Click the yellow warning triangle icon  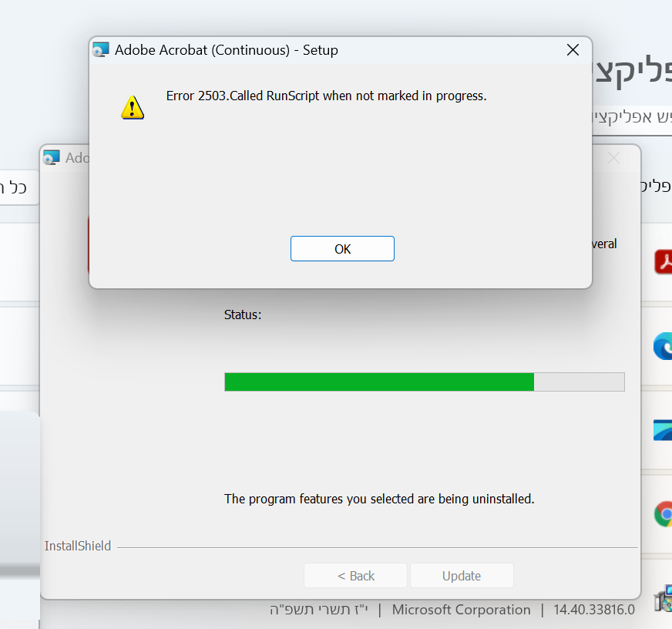133,107
